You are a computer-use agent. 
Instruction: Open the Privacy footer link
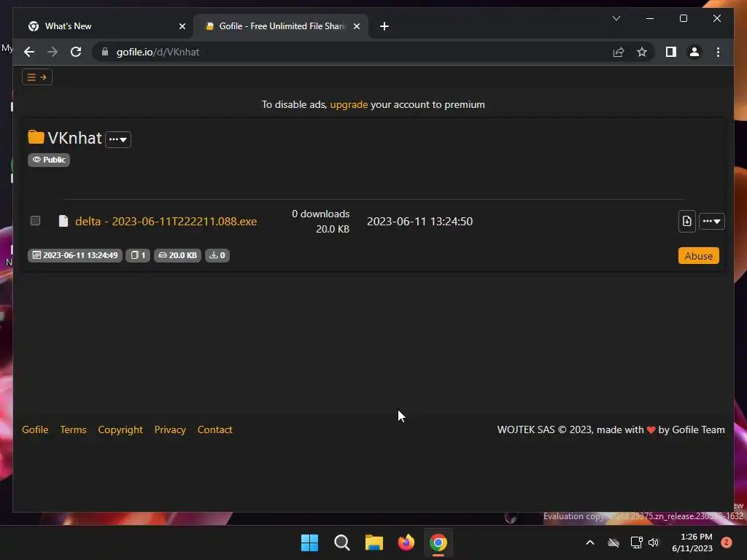tap(170, 429)
